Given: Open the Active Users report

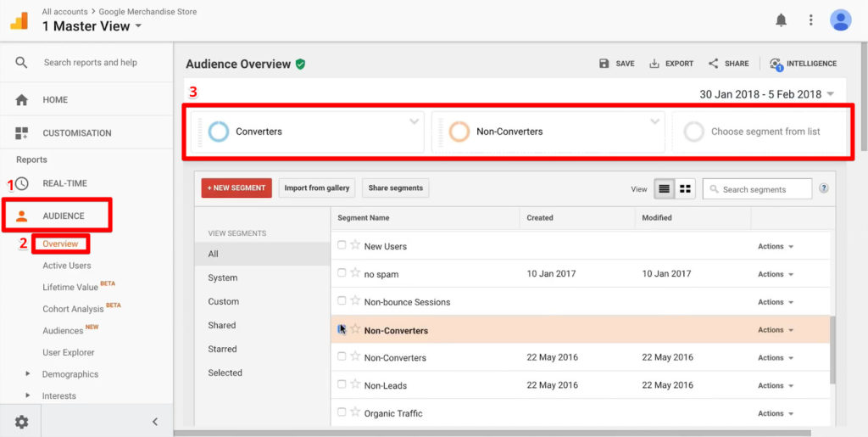Looking at the screenshot, I should [x=67, y=266].
